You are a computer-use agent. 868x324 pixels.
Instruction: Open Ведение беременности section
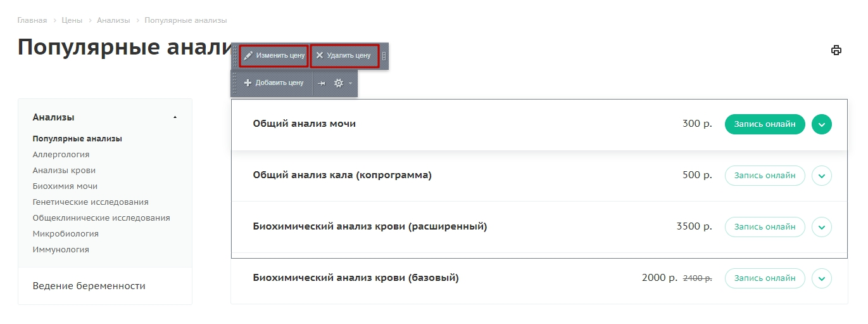tap(89, 286)
